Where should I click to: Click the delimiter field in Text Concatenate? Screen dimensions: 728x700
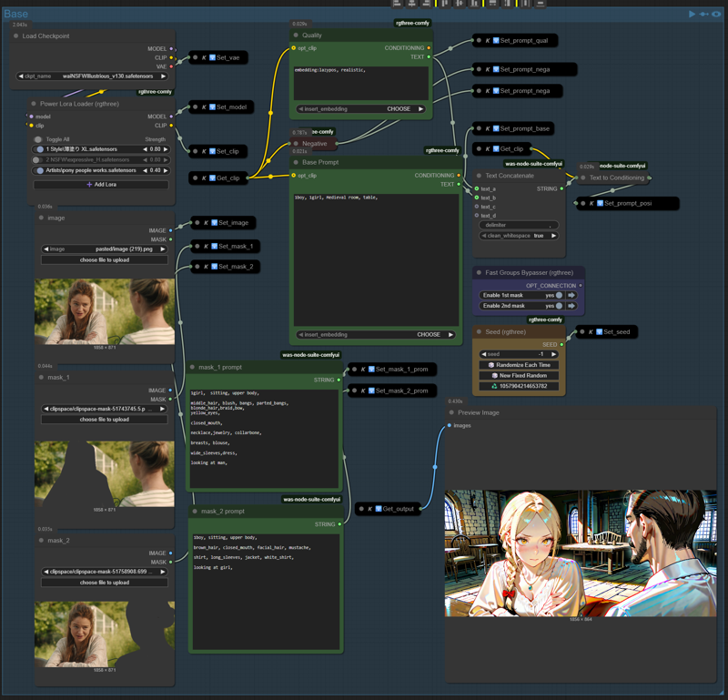tap(519, 225)
